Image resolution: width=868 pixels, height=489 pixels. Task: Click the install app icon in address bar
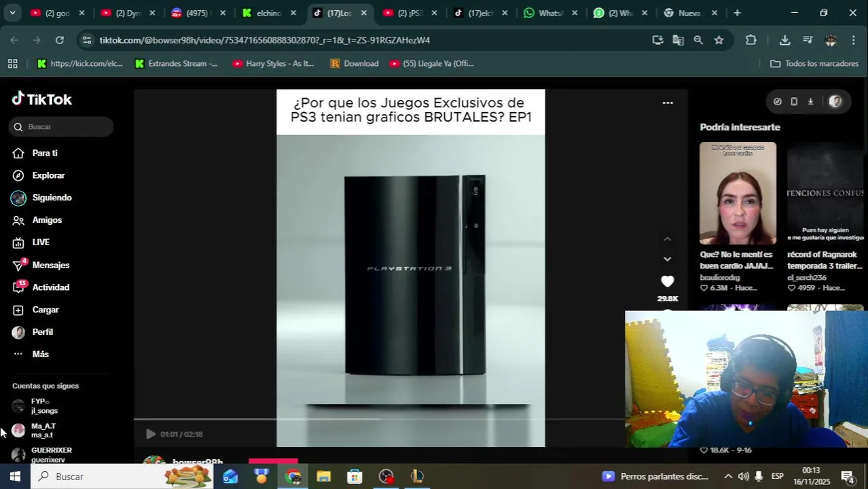tap(657, 40)
